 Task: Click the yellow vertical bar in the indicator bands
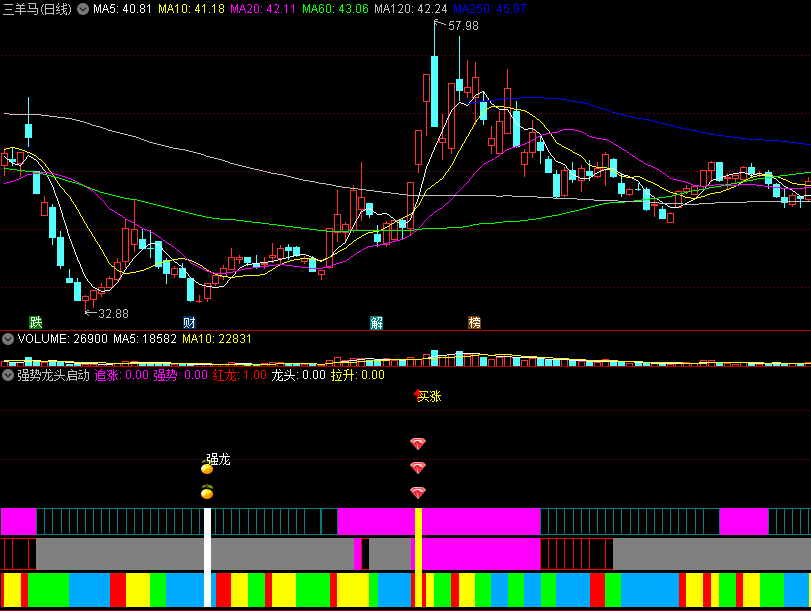pyautogui.click(x=418, y=557)
